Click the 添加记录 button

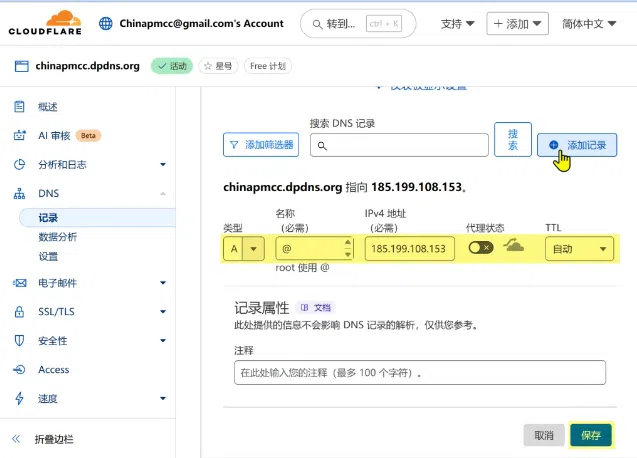click(x=577, y=145)
